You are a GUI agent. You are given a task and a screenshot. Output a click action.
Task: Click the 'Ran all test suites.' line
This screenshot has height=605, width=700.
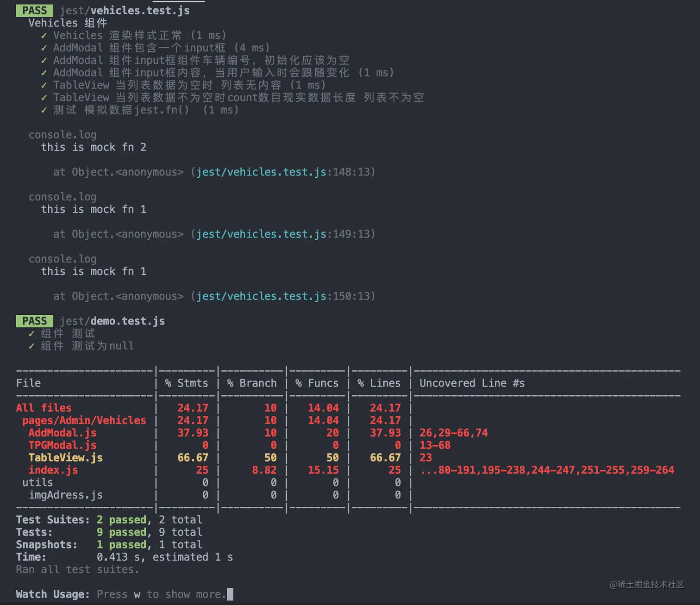click(x=78, y=569)
